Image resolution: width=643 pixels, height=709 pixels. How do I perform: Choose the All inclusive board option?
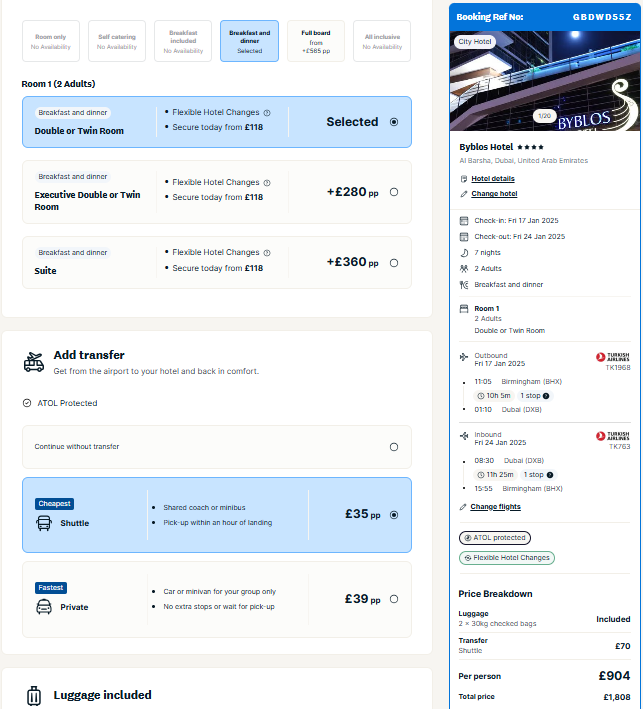click(x=382, y=41)
